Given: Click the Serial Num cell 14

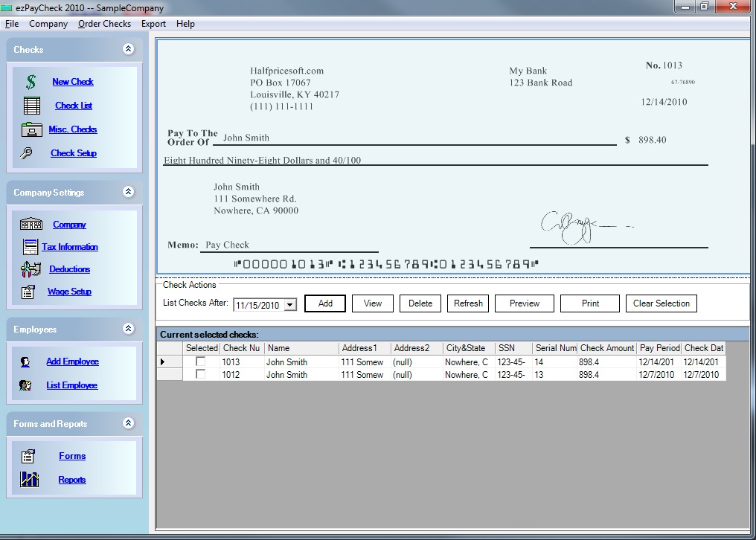Looking at the screenshot, I should click(x=554, y=361).
